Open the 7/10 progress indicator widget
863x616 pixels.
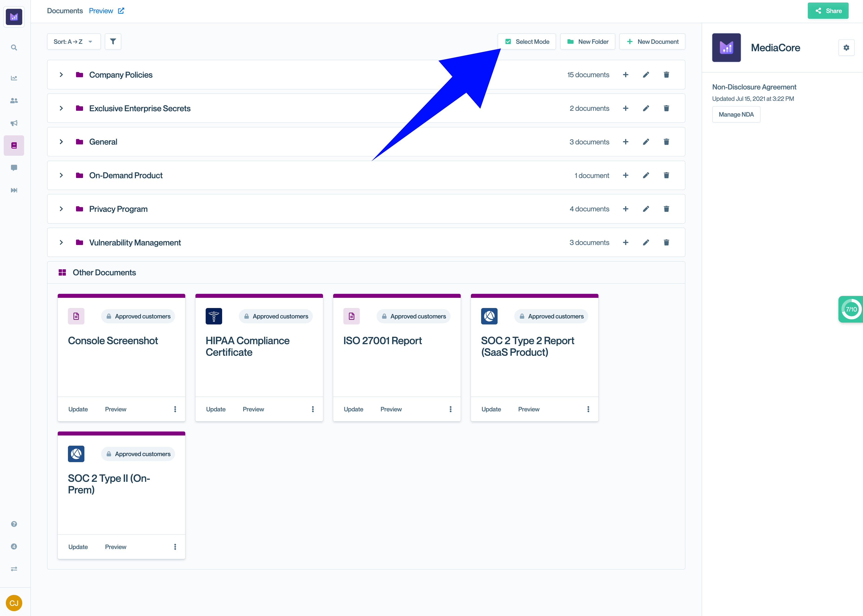(x=851, y=309)
